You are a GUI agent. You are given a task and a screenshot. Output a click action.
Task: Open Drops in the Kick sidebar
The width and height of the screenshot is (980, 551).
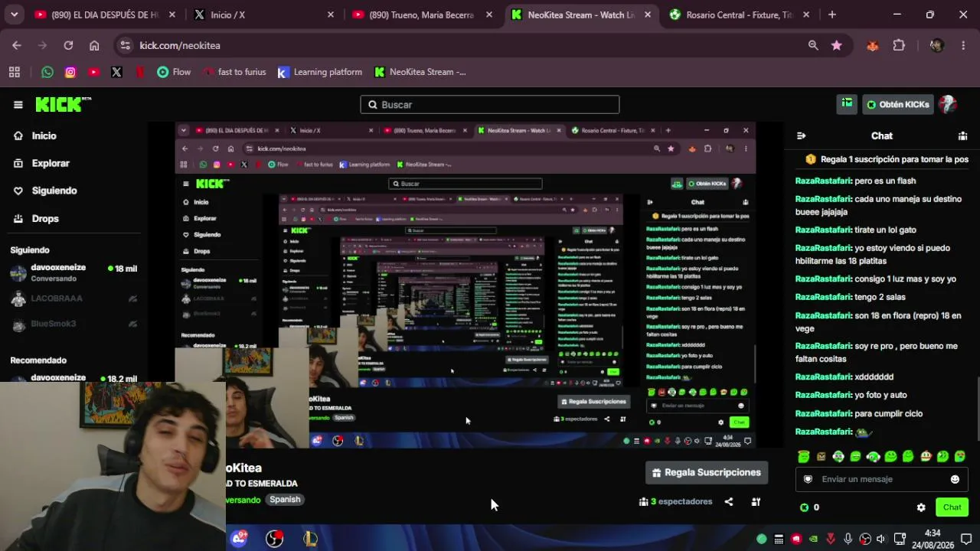click(45, 218)
